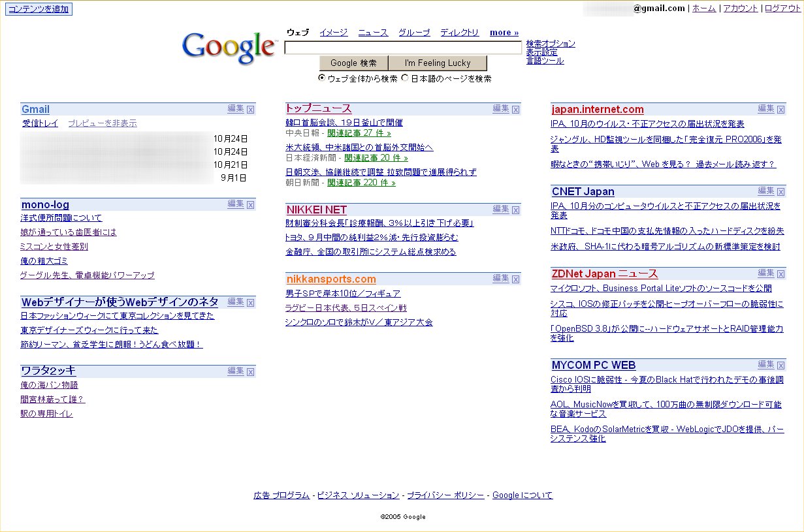Select the 日本語のページを検索 radio button
The height and width of the screenshot is (532, 804).
405,78
